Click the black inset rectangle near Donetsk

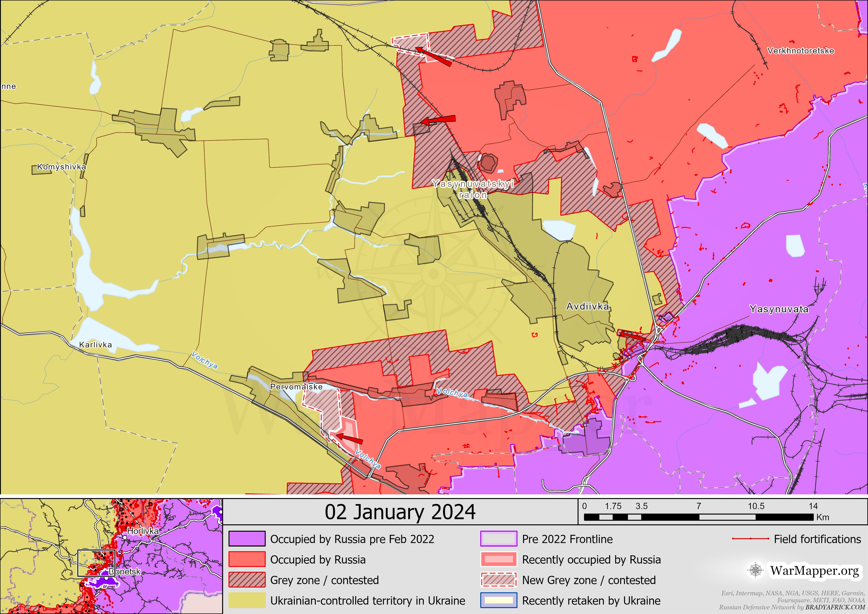pyautogui.click(x=96, y=563)
